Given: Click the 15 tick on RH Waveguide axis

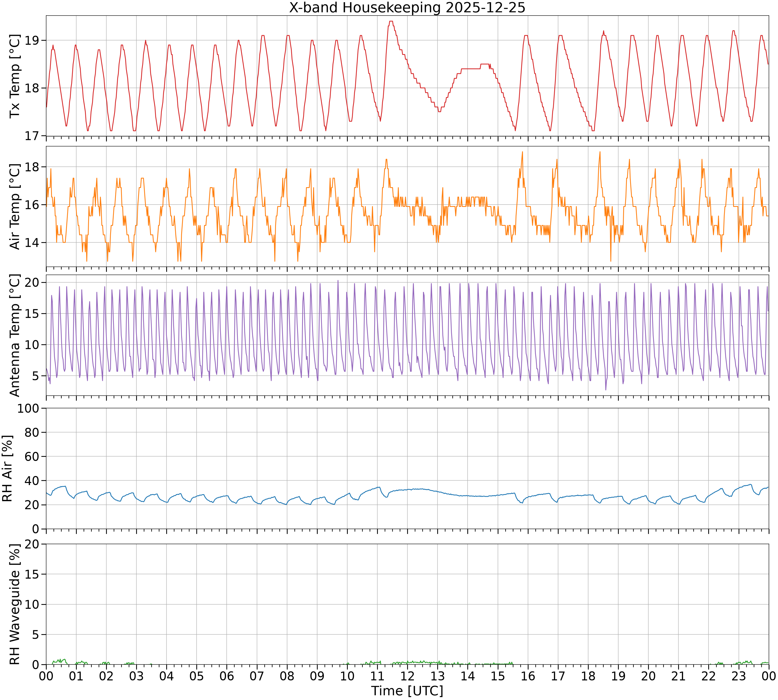Looking at the screenshot, I should click(x=32, y=574).
